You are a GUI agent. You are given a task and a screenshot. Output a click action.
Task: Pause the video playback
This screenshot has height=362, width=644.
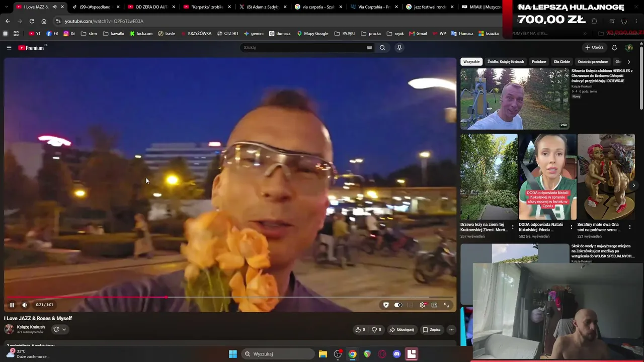pyautogui.click(x=12, y=305)
